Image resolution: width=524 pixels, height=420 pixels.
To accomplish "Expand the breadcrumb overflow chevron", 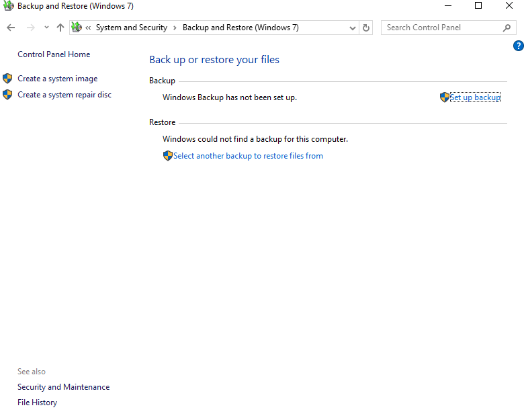I will [x=88, y=28].
